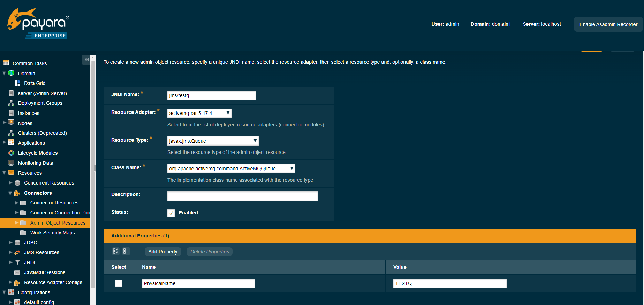This screenshot has height=305, width=644.
Task: Collapse the sidebar with the double-arrow icon
Action: pos(86,60)
